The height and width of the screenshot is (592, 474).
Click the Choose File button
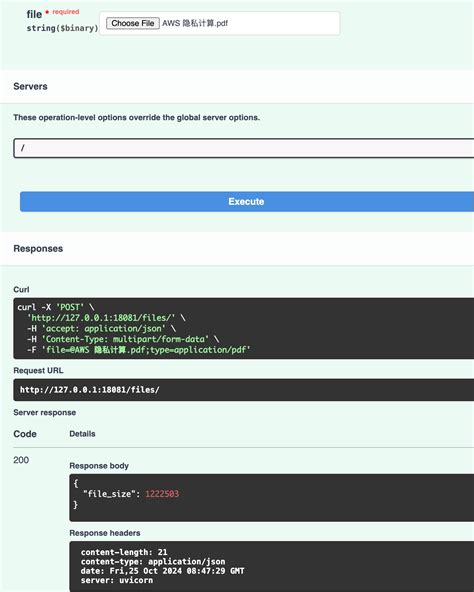[133, 23]
